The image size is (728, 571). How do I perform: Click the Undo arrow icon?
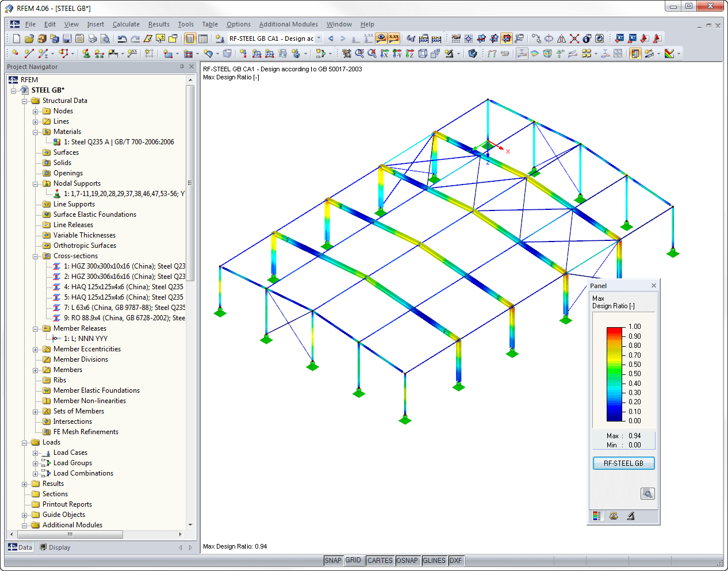(x=122, y=39)
